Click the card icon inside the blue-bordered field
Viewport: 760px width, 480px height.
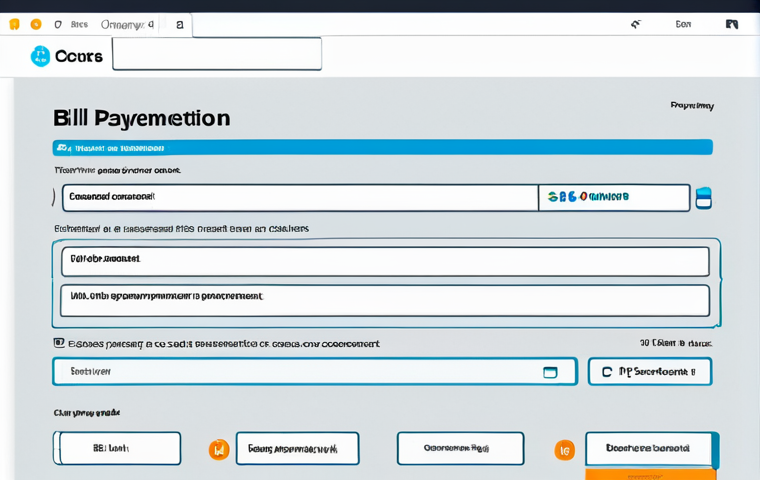pyautogui.click(x=550, y=372)
